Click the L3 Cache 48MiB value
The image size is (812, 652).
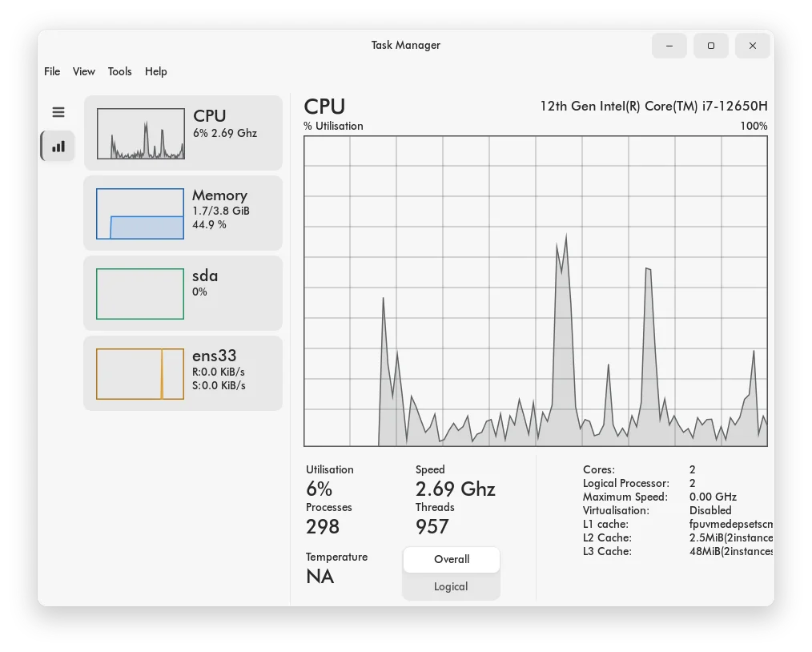[x=730, y=552]
